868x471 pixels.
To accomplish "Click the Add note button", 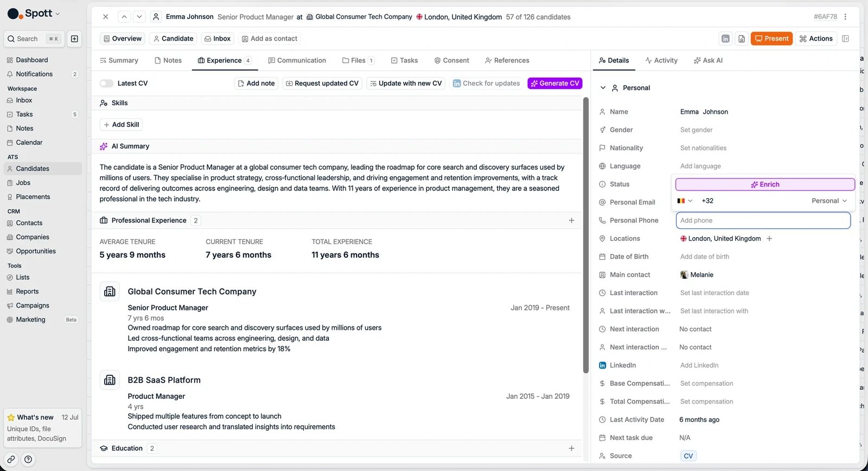I will coord(257,83).
